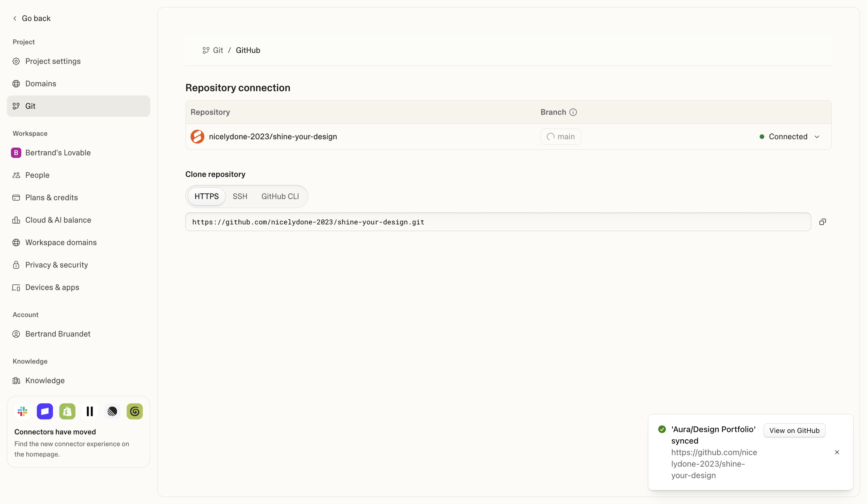Screen dimensions: 867x504
Task: Click the People icon
Action: pos(16,175)
